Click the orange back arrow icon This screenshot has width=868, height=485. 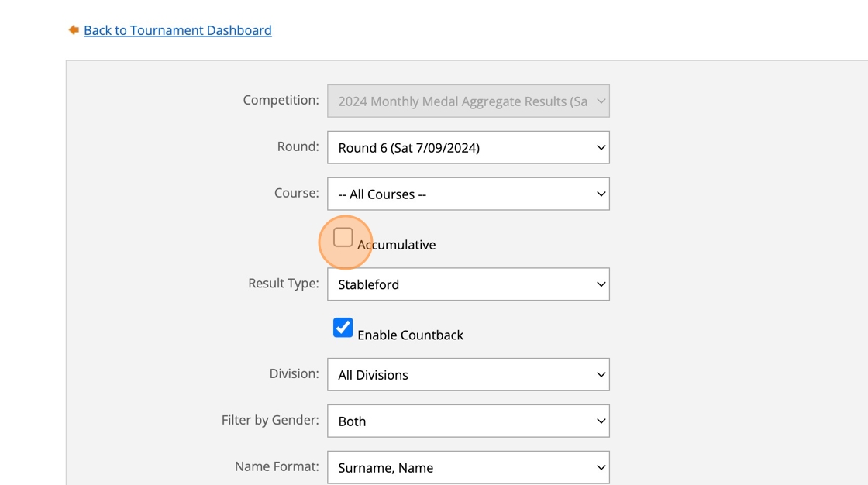(74, 30)
